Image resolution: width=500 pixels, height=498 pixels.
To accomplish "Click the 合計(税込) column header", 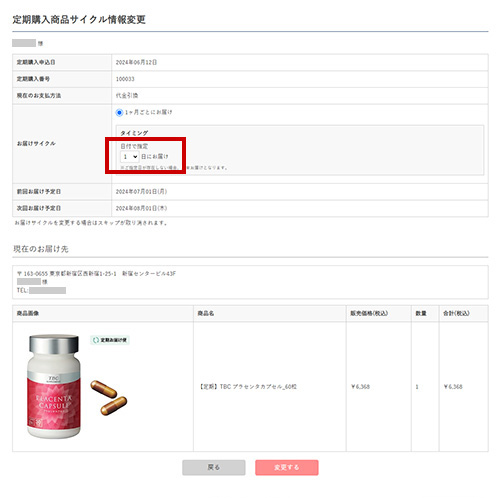I will (x=456, y=313).
